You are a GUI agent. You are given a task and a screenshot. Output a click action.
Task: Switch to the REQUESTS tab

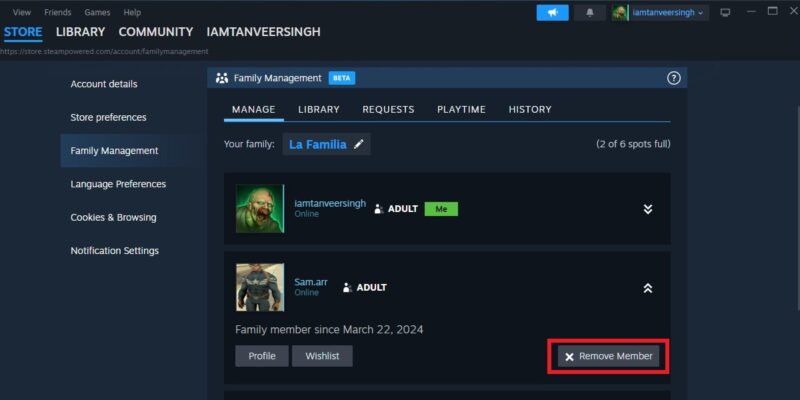pyautogui.click(x=388, y=110)
